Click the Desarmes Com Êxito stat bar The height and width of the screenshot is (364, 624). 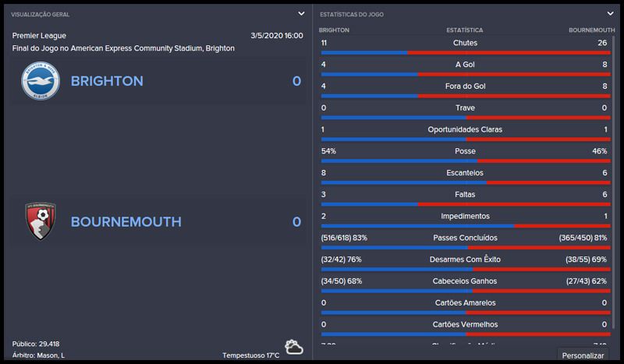click(x=465, y=269)
